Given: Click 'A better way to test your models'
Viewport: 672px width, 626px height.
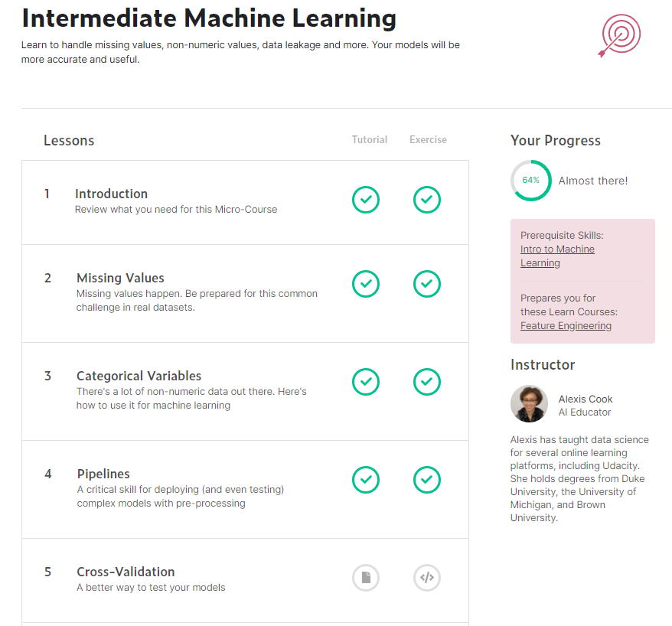Looking at the screenshot, I should (151, 588).
